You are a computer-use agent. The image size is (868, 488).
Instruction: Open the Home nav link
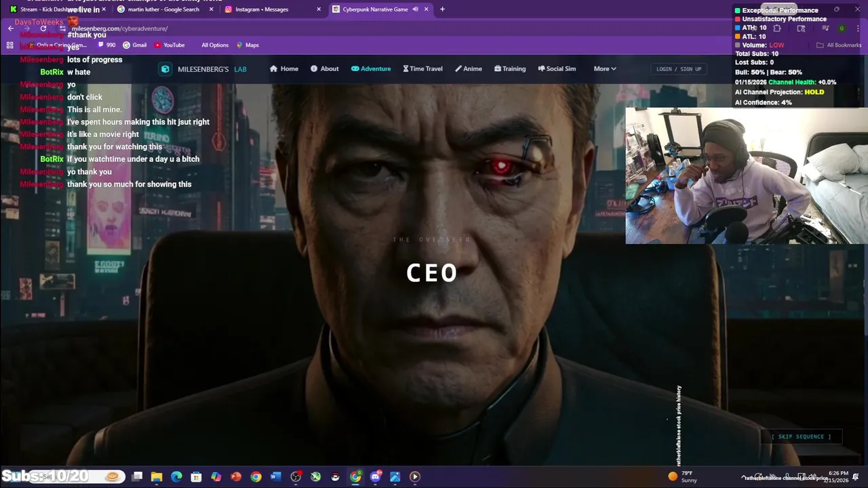pyautogui.click(x=283, y=68)
